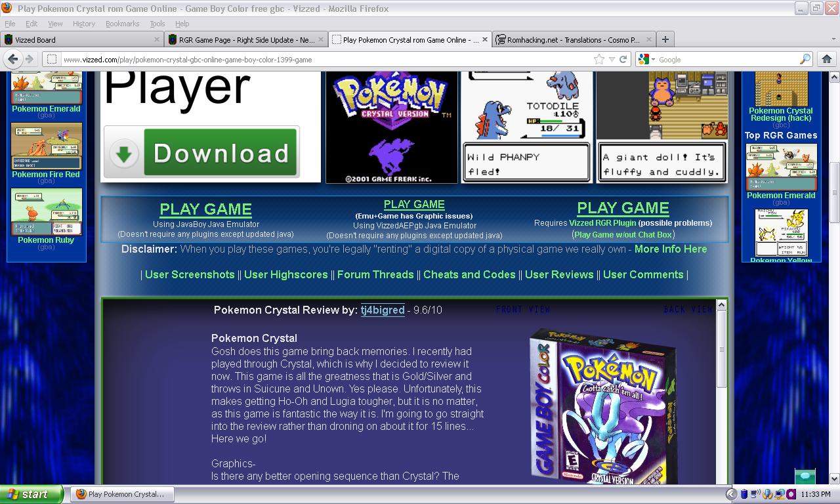840x504 pixels.
Task: Click the BACK VIEW box art label
Action: [688, 309]
